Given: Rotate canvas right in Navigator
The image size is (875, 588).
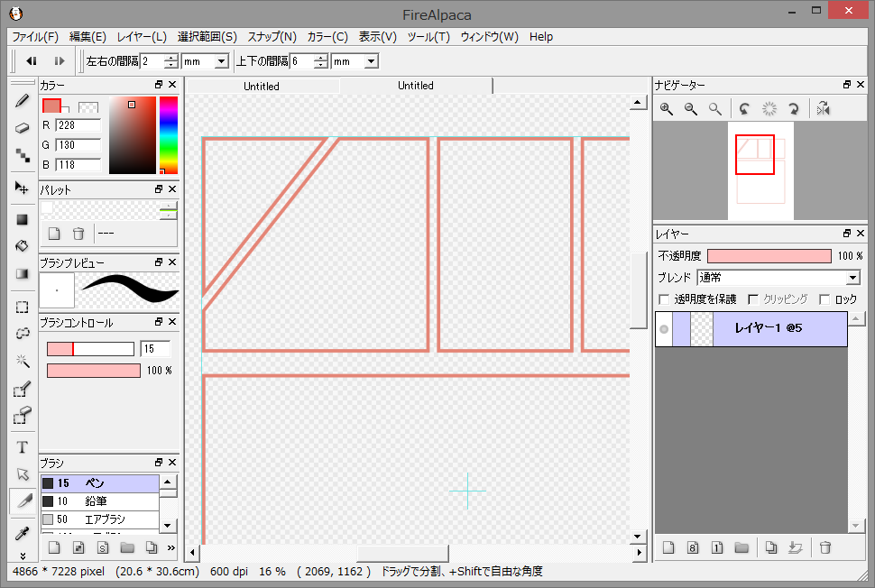Looking at the screenshot, I should click(x=794, y=109).
